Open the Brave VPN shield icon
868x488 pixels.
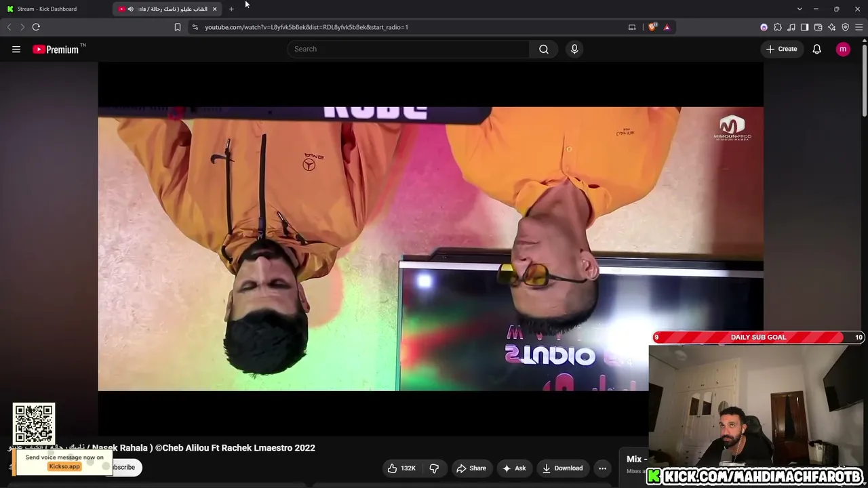point(845,27)
